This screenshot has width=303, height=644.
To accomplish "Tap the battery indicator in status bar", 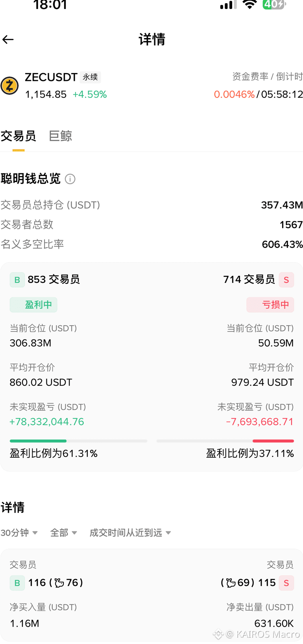I will point(274,4).
